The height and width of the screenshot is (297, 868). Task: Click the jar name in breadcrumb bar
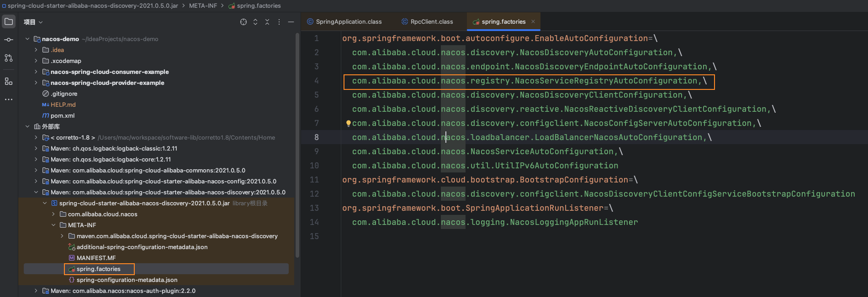(93, 5)
